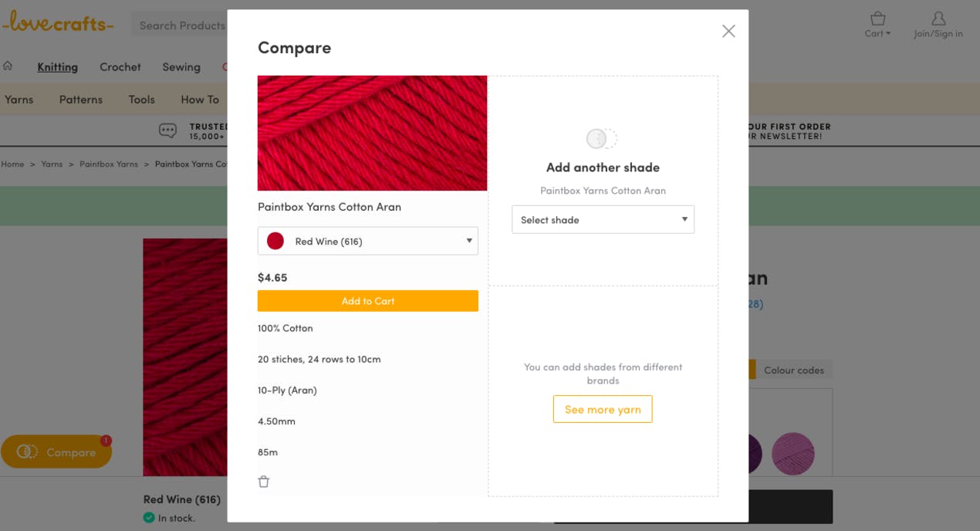Open the Crochet menu
This screenshot has height=531, width=980.
120,67
